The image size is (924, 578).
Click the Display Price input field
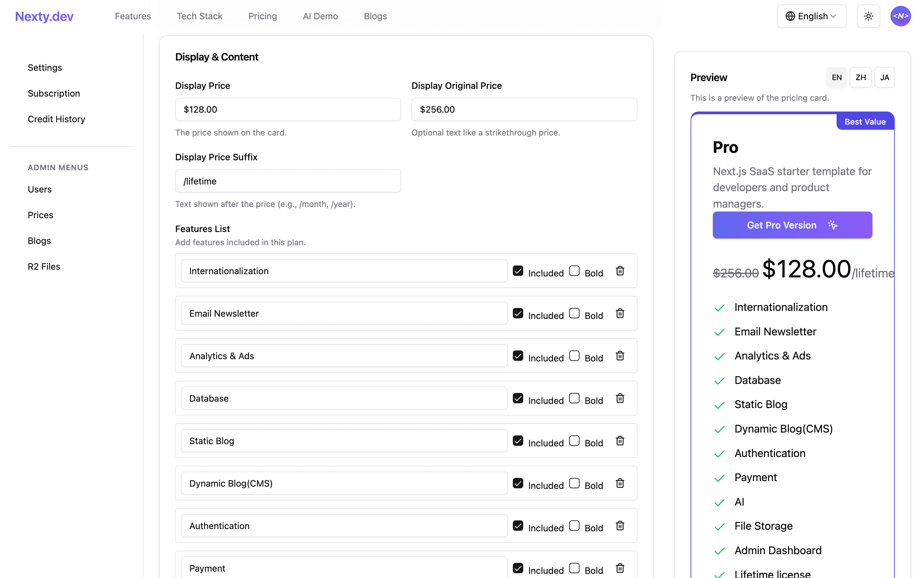tap(288, 109)
